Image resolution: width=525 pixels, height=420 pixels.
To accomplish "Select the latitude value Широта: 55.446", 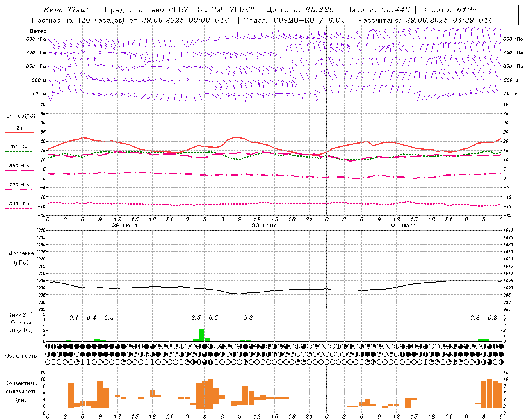I will click(377, 10).
